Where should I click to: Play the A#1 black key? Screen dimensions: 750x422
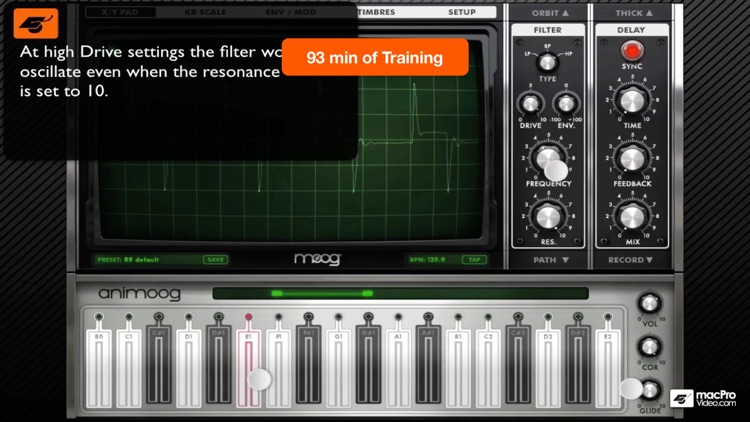point(428,366)
